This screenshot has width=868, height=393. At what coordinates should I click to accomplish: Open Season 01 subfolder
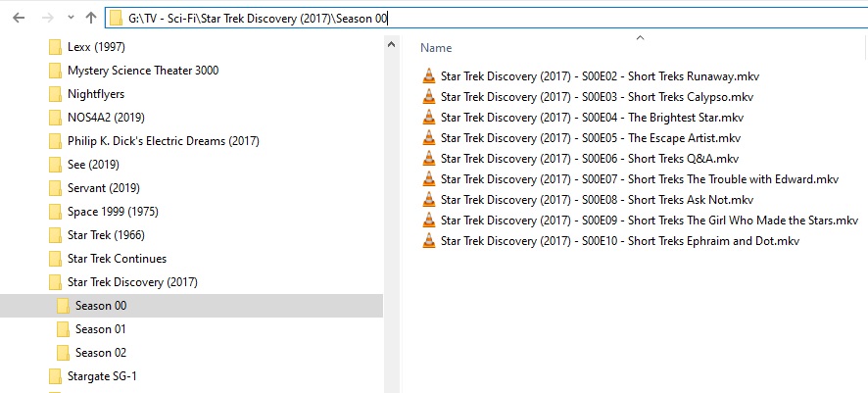pyautogui.click(x=101, y=329)
